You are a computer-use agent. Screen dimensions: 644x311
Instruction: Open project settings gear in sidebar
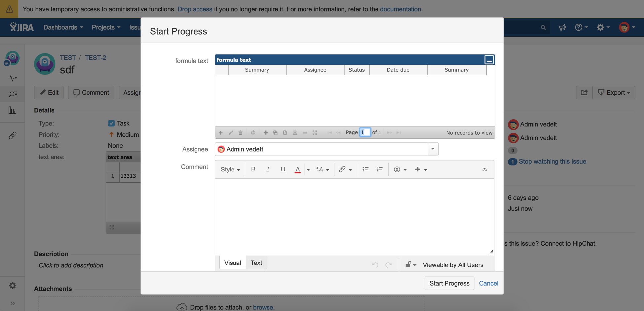coord(13,285)
